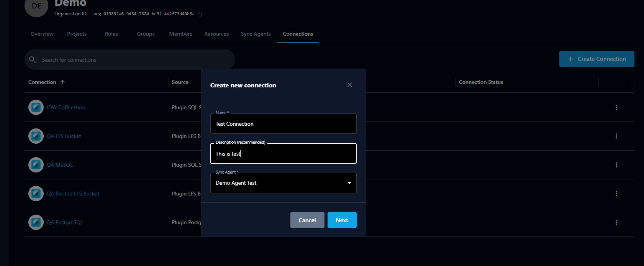Screen dimensions: 644x266
Task: Click the search magnifier icon
Action: pyautogui.click(x=33, y=59)
